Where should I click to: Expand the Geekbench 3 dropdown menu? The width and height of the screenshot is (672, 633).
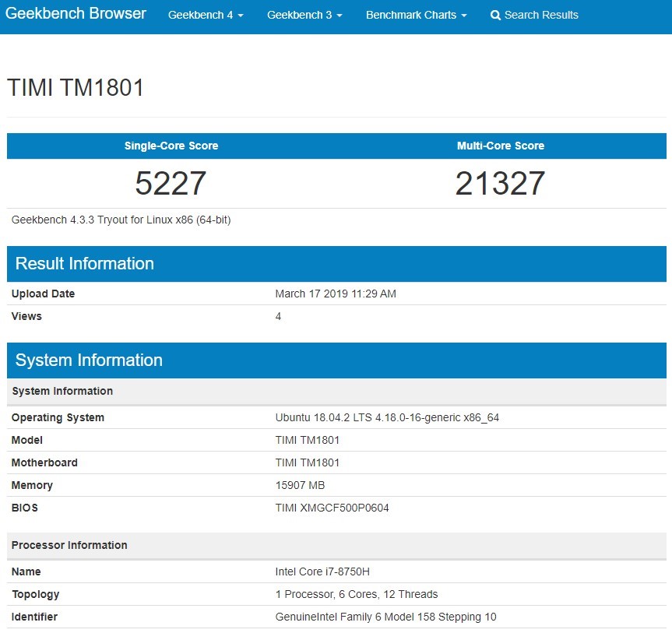click(304, 15)
